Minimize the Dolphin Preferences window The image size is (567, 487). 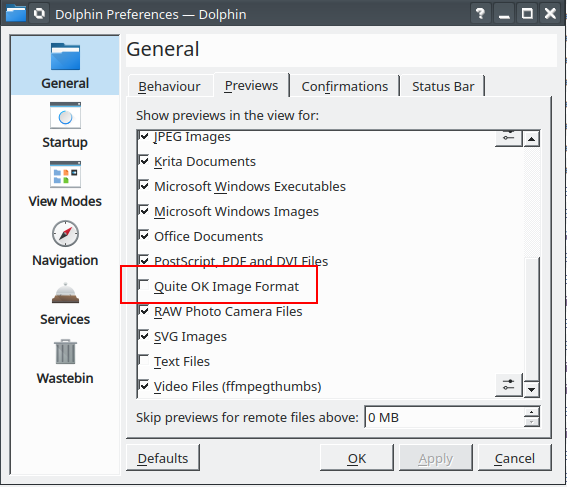point(504,14)
